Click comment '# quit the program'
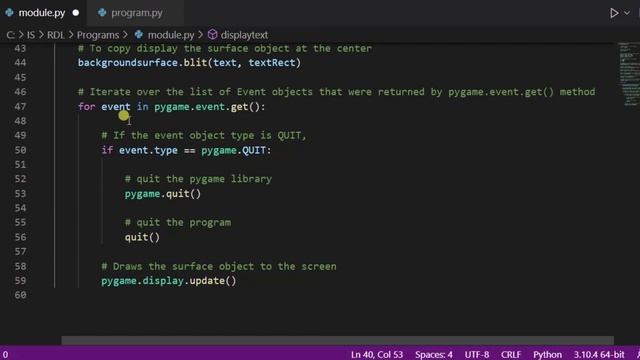 point(178,222)
